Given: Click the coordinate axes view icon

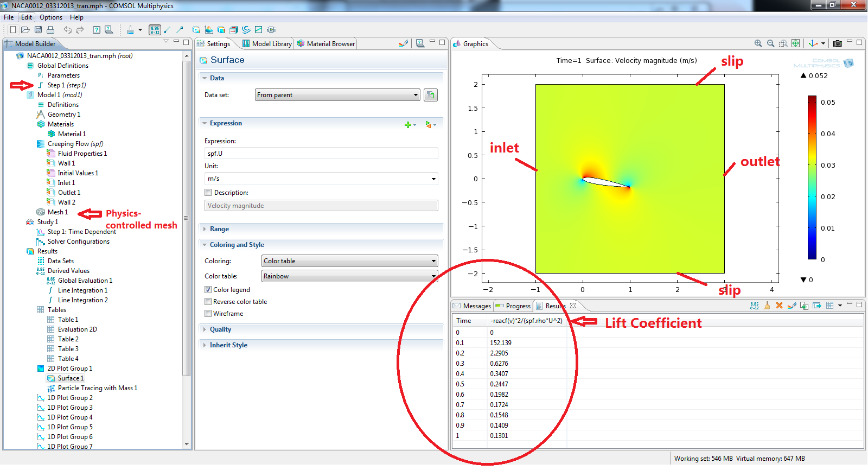Looking at the screenshot, I should [x=813, y=43].
